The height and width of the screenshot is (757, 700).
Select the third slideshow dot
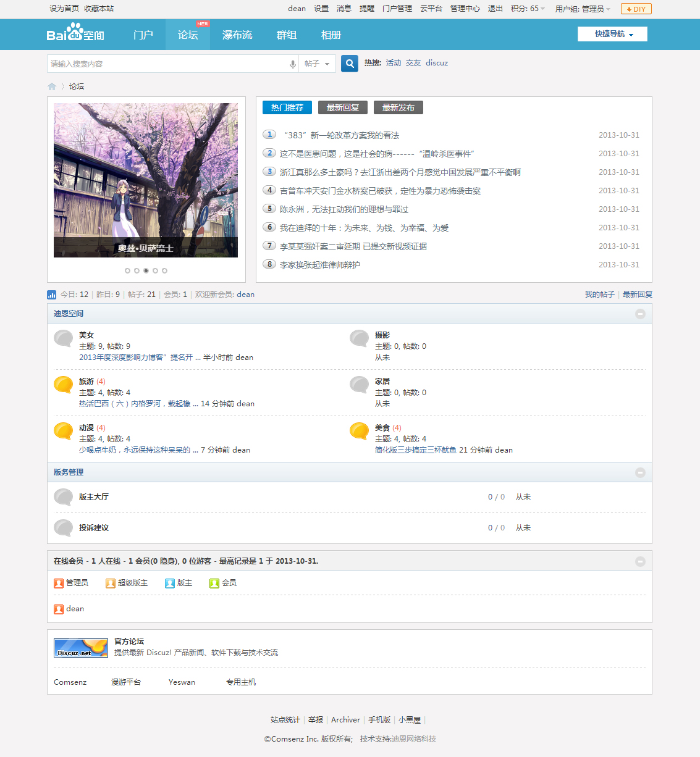click(146, 270)
